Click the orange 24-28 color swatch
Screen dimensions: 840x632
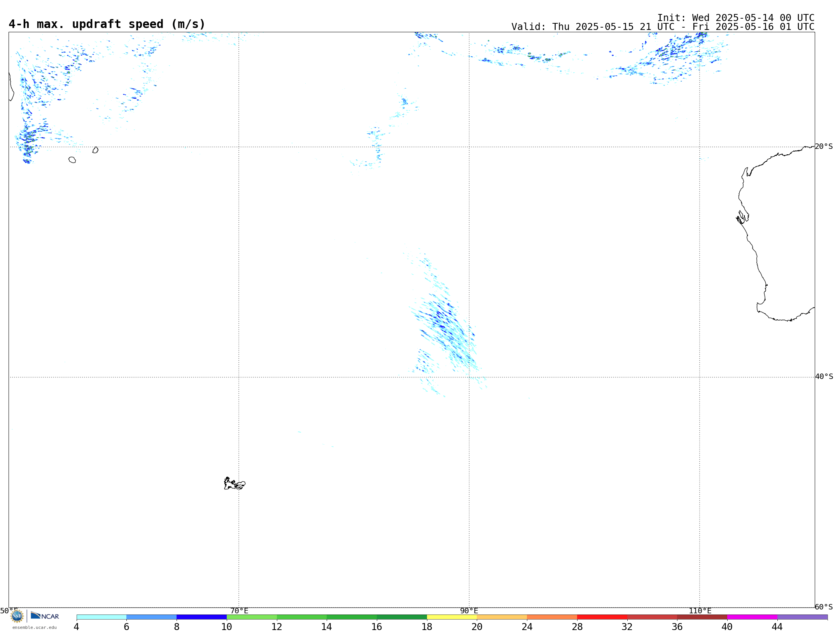coord(552,617)
